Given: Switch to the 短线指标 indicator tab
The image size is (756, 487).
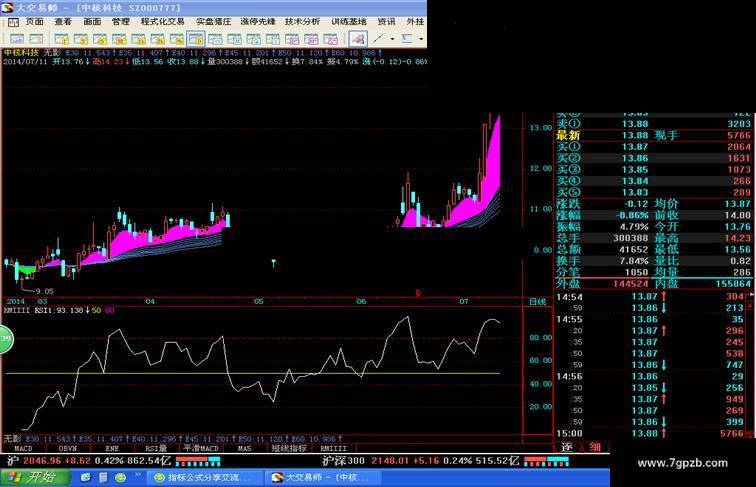Looking at the screenshot, I should coord(289,448).
